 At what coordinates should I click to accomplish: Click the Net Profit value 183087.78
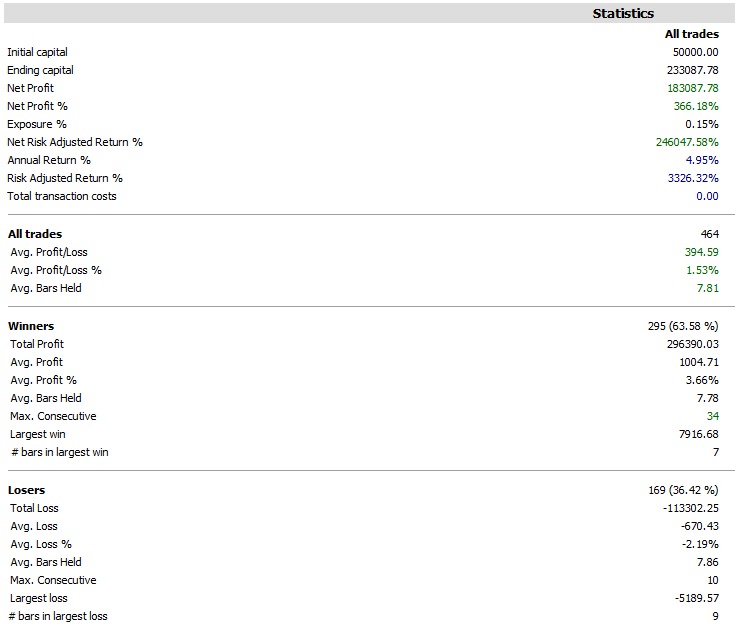692,88
